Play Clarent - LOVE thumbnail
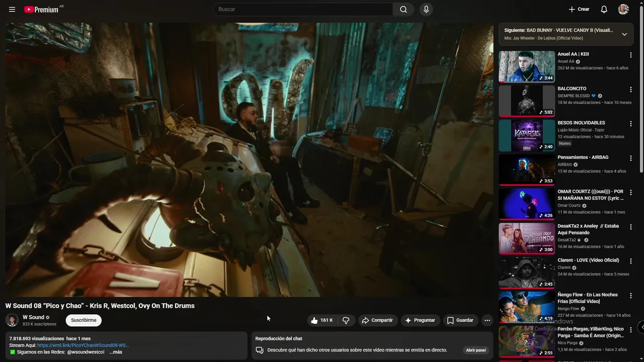The height and width of the screenshot is (362, 644). 527,273
